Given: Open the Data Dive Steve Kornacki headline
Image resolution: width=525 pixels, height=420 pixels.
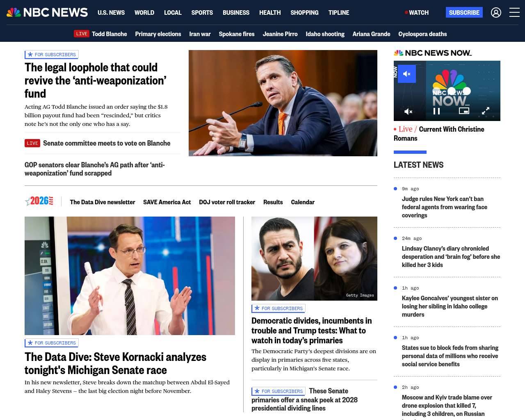Looking at the screenshot, I should click(115, 363).
